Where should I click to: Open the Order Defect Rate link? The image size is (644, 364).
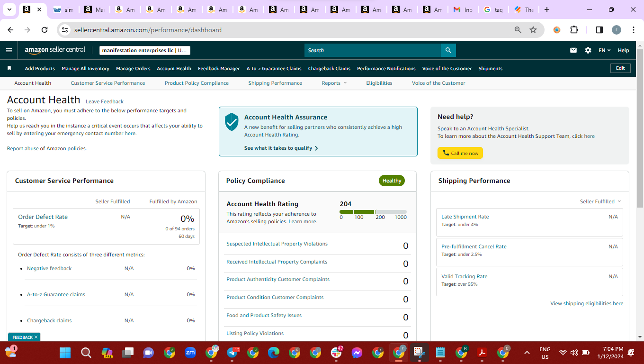(43, 217)
